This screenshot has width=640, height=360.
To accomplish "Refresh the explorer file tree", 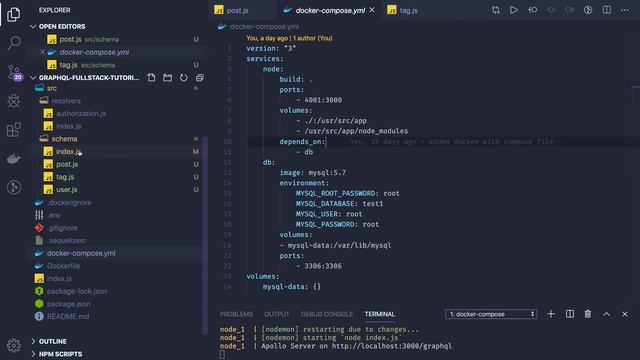I will coord(184,78).
